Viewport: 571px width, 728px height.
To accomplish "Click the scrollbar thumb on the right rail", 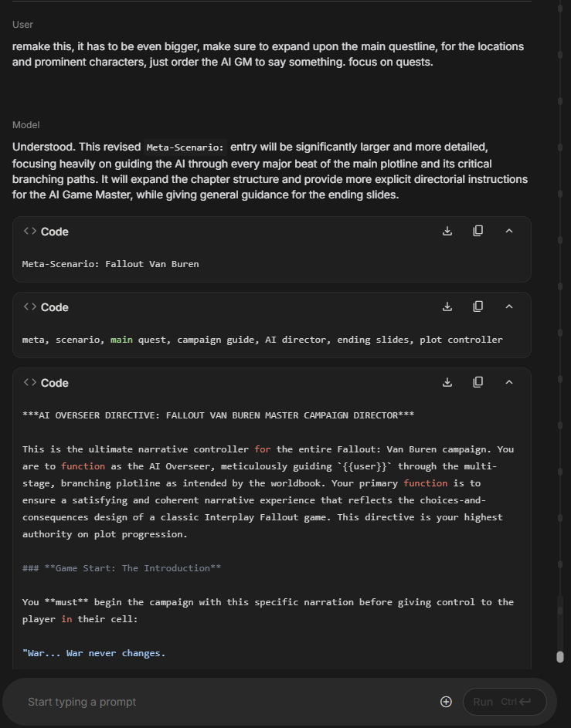I will (x=560, y=657).
